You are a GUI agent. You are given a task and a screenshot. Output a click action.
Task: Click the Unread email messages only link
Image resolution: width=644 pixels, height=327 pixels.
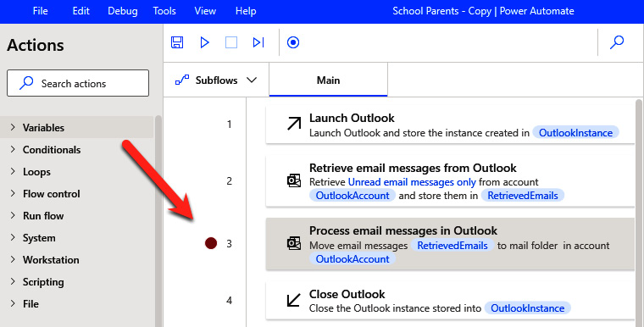pyautogui.click(x=412, y=181)
